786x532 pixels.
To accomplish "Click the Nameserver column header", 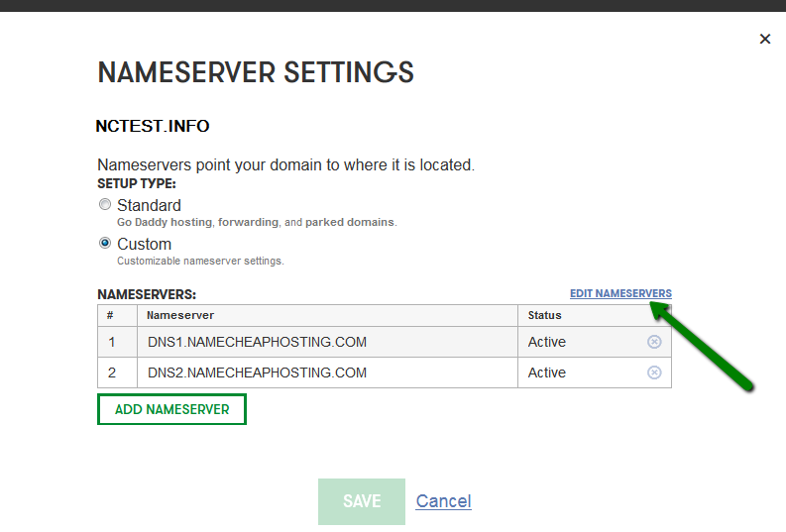I will [327, 316].
